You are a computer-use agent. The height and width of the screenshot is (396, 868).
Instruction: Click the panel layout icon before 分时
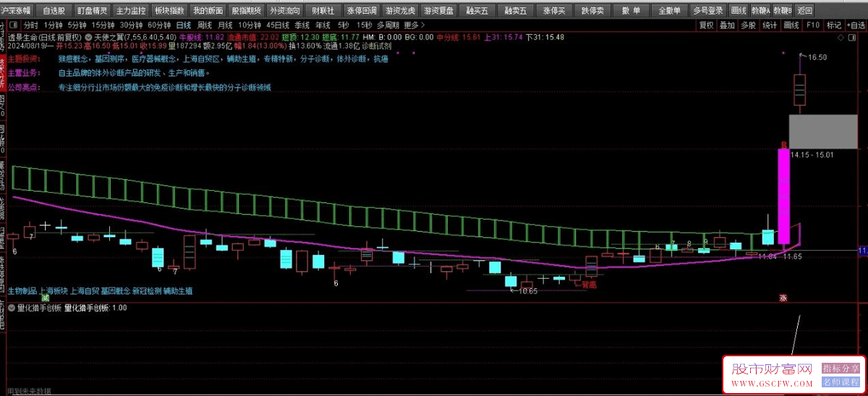[x=14, y=25]
